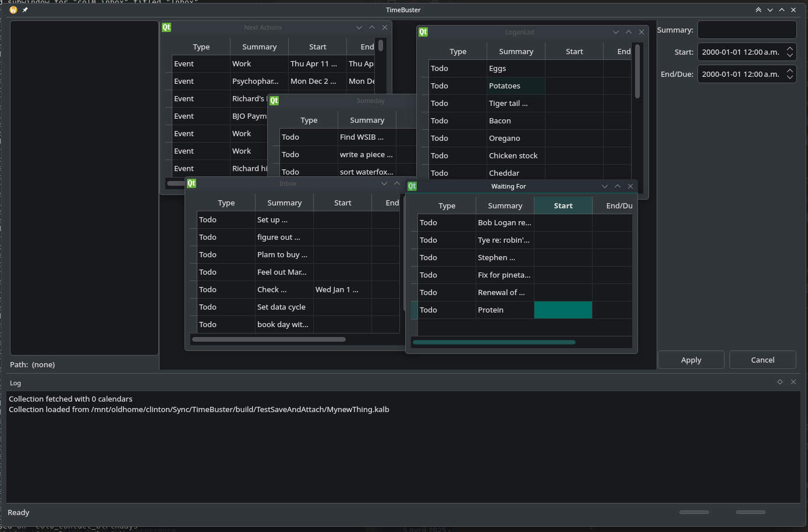This screenshot has height=532, width=808.
Task: Click Next Actions vertical scrollbar
Action: (381, 45)
